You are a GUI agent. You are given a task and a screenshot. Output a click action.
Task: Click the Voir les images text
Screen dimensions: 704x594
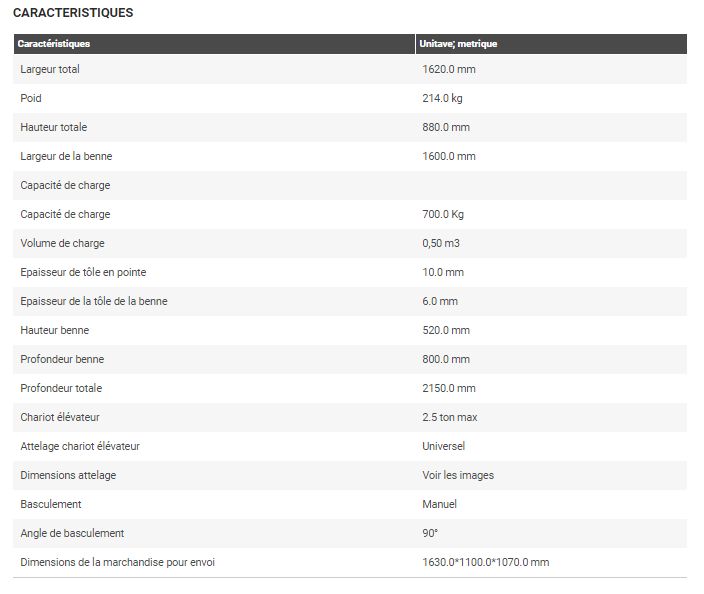pyautogui.click(x=458, y=475)
